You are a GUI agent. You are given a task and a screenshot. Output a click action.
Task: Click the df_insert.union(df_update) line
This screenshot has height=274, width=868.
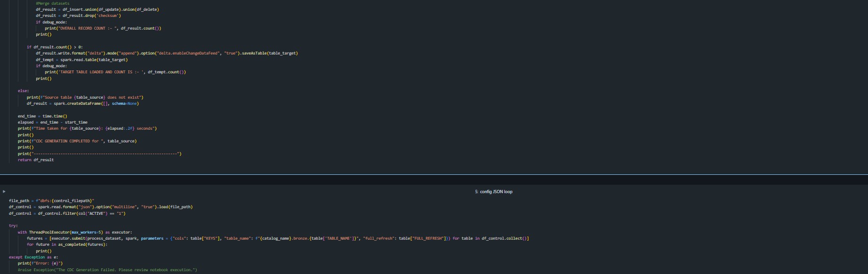(97, 9)
